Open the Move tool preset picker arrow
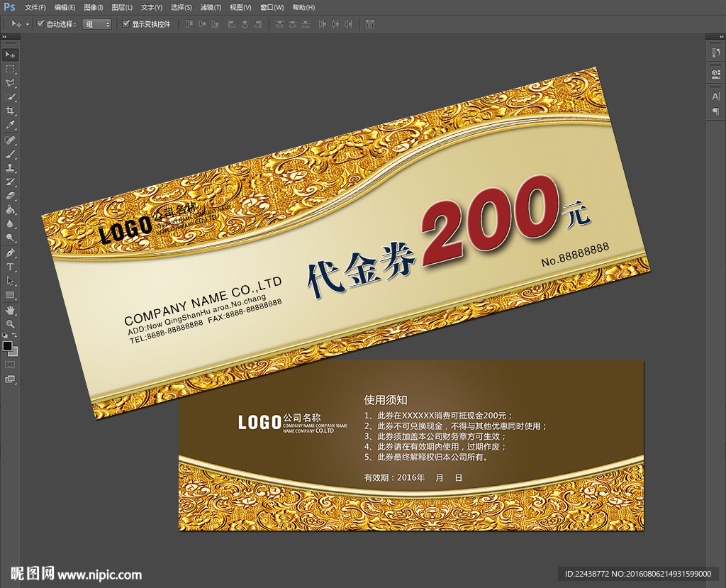The width and height of the screenshot is (726, 588). point(28,24)
